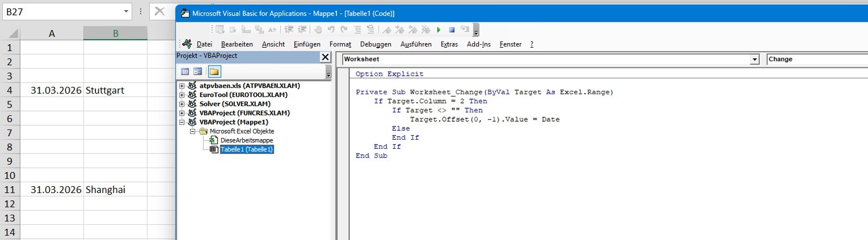
Task: Click the View Object icon in Project panel
Action: 198,71
